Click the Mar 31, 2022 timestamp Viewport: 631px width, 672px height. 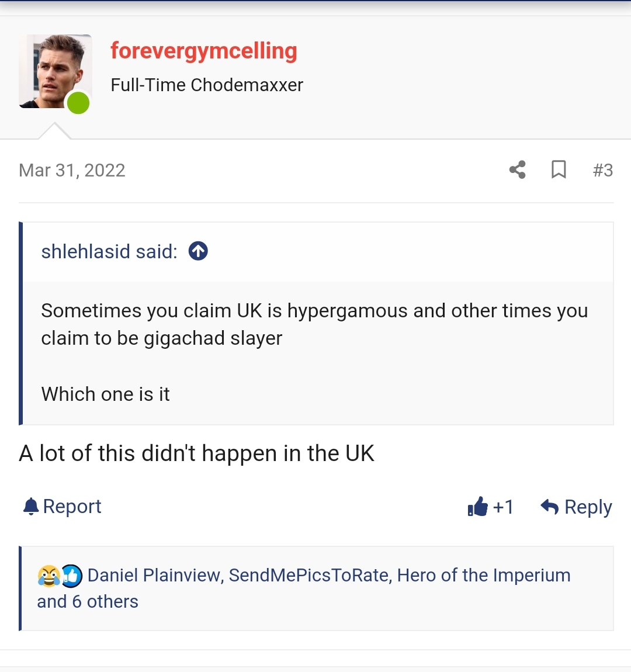[x=72, y=170]
